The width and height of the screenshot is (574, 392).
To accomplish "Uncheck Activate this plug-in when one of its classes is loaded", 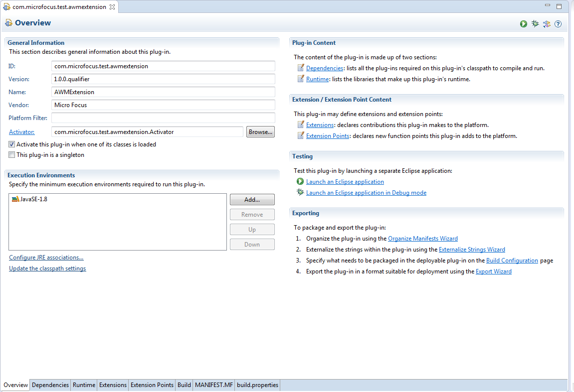I will 11,144.
